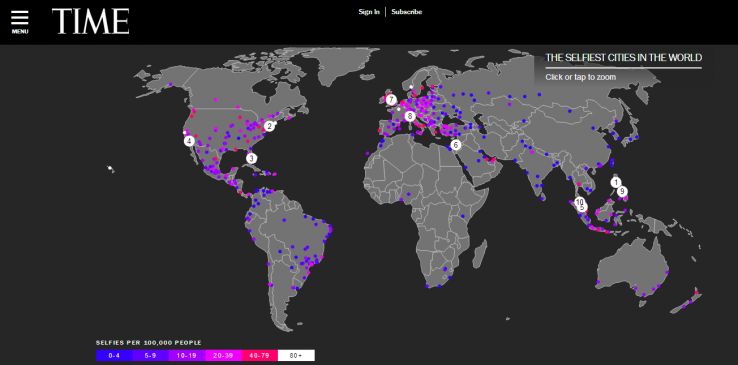This screenshot has height=365, width=738.
Task: Select map marker number 8
Action: [410, 116]
